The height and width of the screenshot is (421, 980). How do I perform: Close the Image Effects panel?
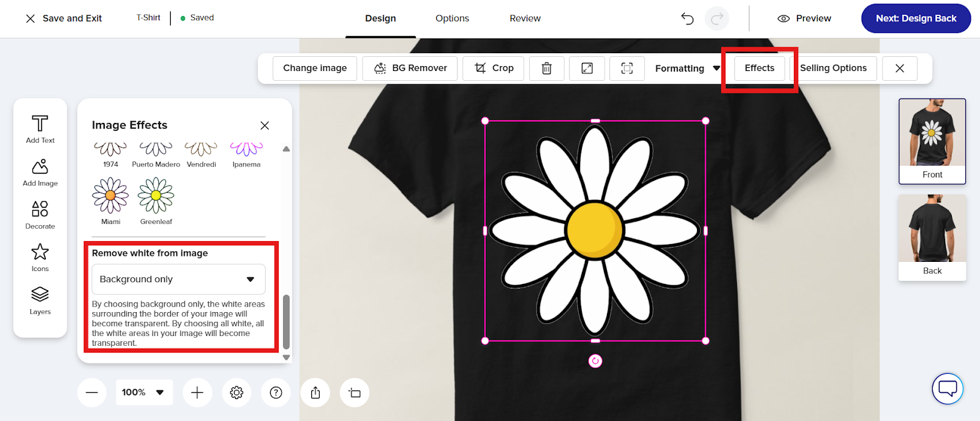click(x=265, y=125)
